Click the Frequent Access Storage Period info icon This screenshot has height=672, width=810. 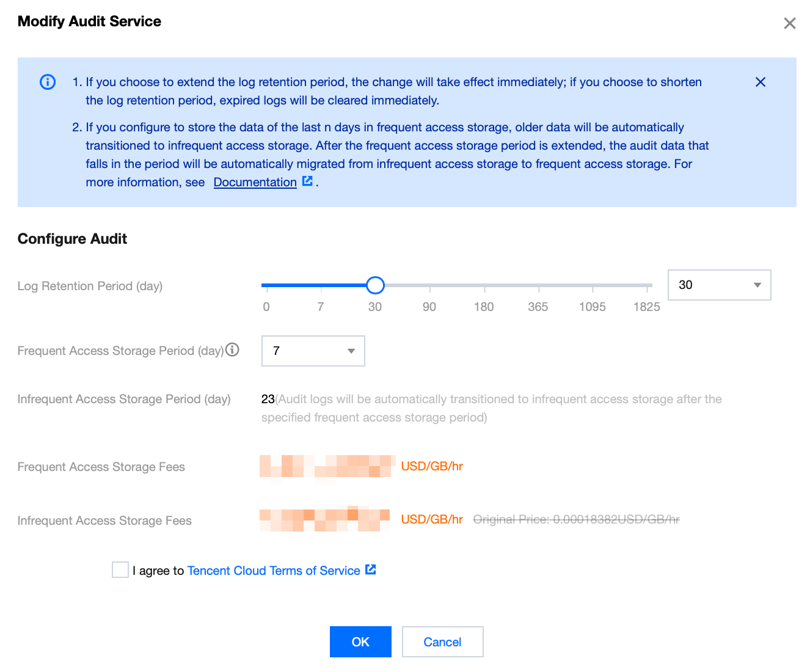coord(232,350)
